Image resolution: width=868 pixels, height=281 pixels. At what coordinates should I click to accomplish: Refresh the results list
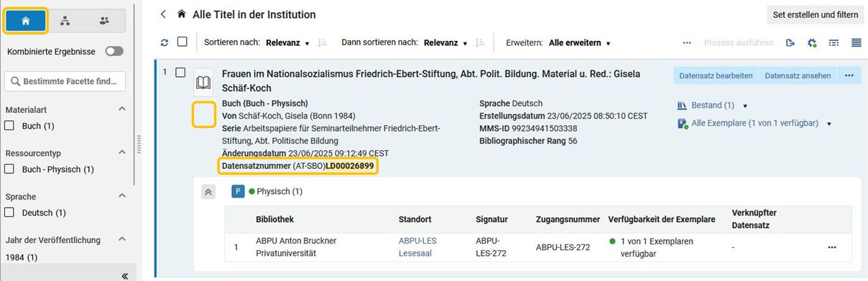(165, 42)
